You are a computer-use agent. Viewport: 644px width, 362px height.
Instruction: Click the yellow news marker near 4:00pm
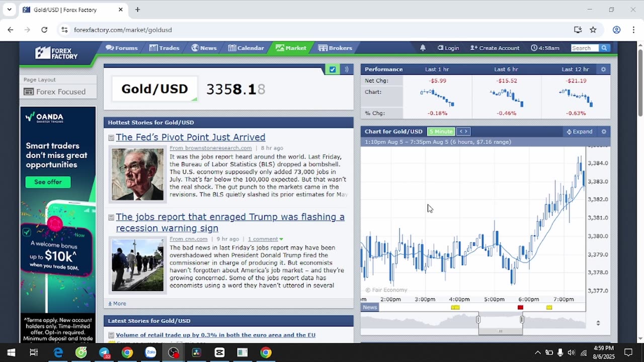coord(455,307)
